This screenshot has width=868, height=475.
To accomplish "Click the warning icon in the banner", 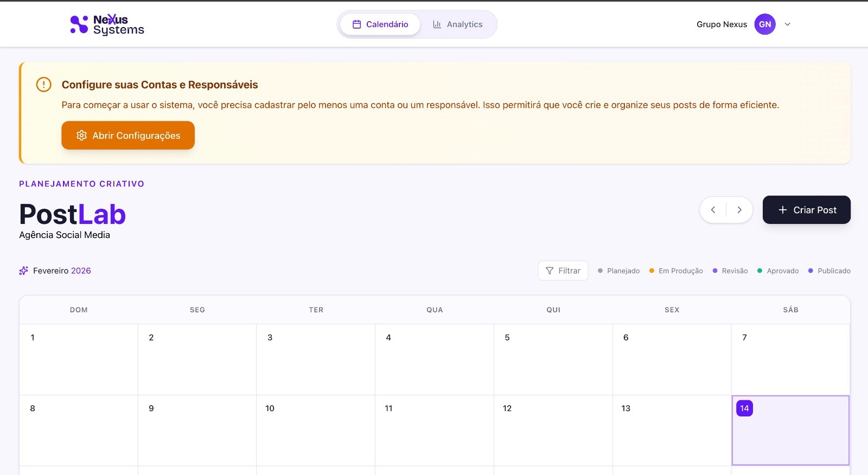I will [43, 85].
